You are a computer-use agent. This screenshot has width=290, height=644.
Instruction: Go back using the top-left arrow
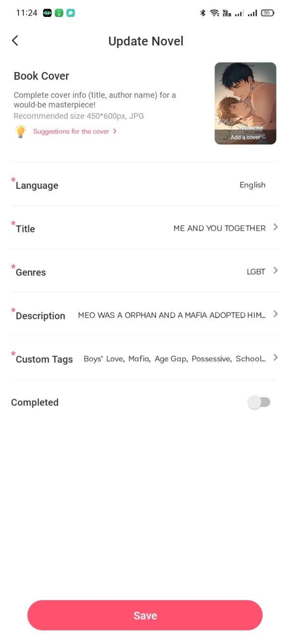pos(15,41)
